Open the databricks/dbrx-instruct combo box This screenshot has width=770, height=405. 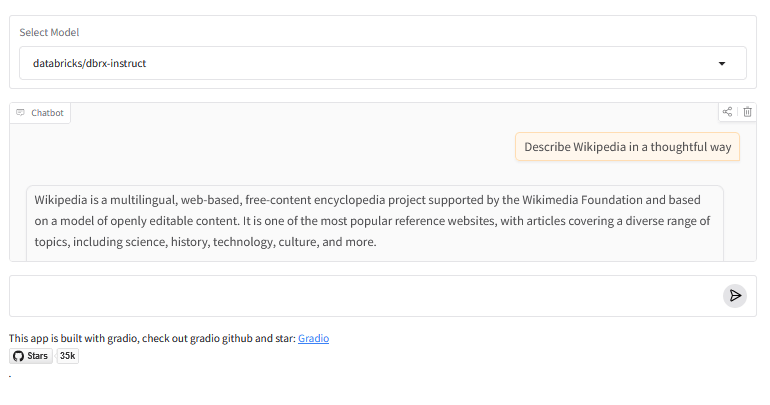[x=370, y=63]
